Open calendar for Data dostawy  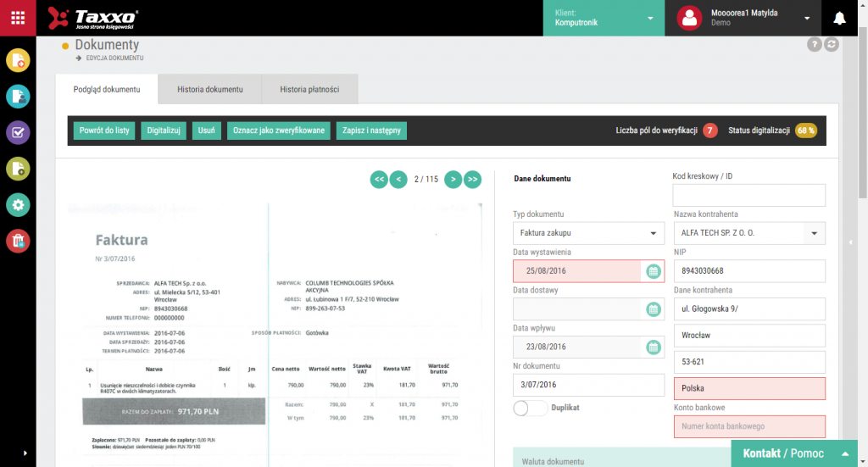point(654,309)
